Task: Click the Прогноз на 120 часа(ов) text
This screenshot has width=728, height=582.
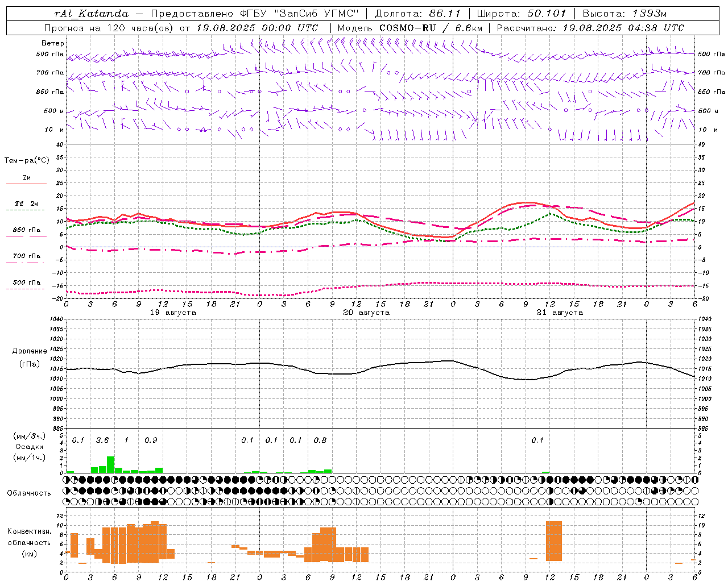Action: (x=109, y=28)
